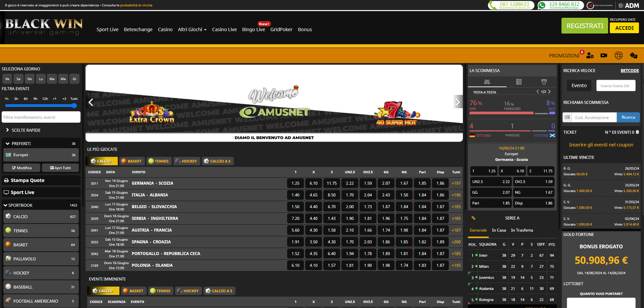Viewport: 644px width, 308px height.
Task: Open Hockey in the Sportbook list
Action: pyautogui.click(x=41, y=273)
